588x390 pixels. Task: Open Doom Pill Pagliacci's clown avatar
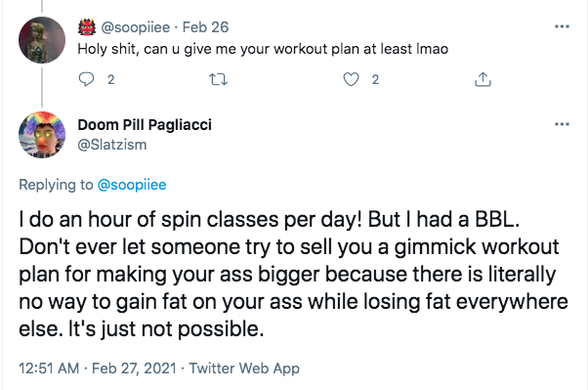coord(42,134)
